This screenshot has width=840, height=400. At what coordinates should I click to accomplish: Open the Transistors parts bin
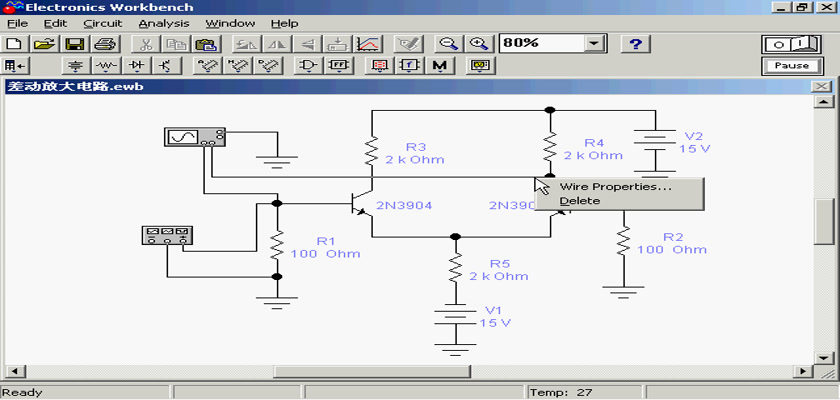click(167, 66)
